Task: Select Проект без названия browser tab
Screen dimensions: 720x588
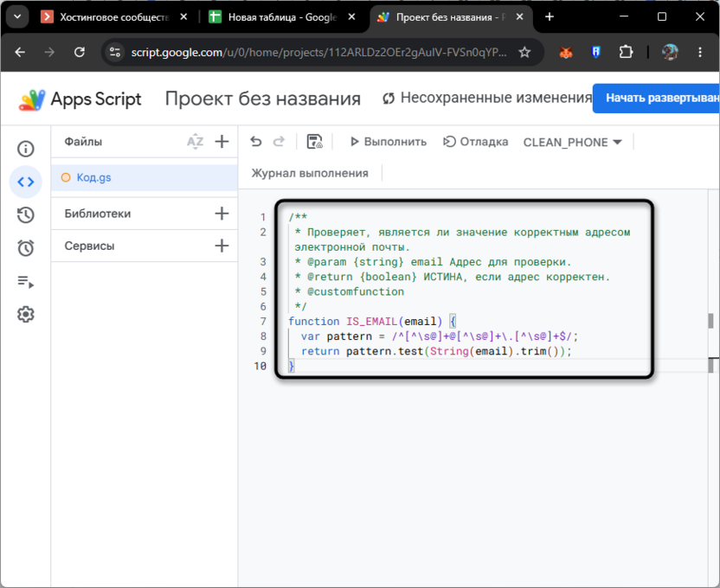Action: point(451,17)
